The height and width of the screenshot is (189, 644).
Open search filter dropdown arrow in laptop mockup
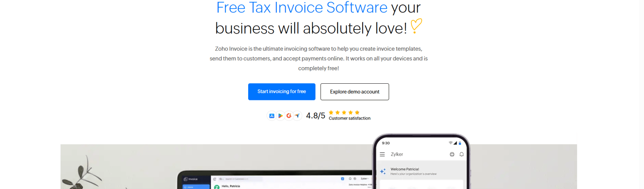point(223,179)
